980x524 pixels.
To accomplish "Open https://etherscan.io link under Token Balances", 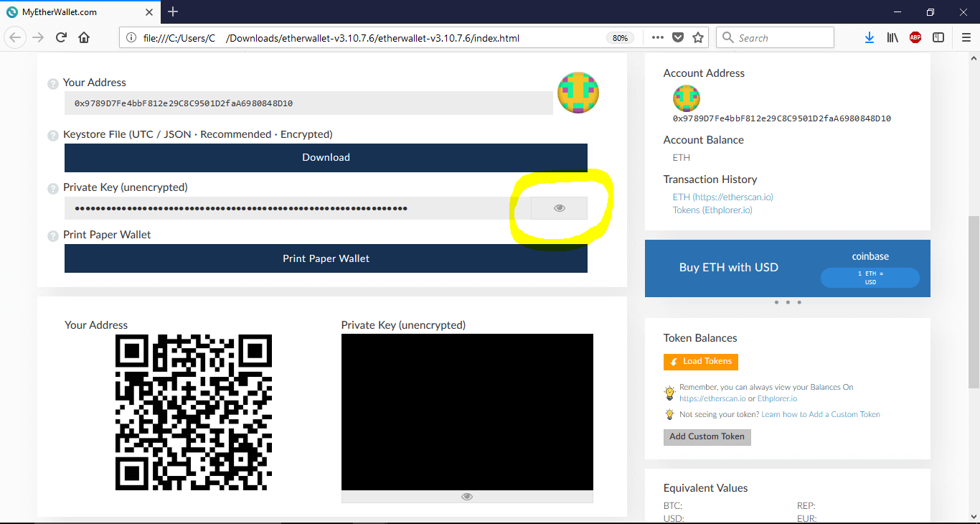I will 712,398.
